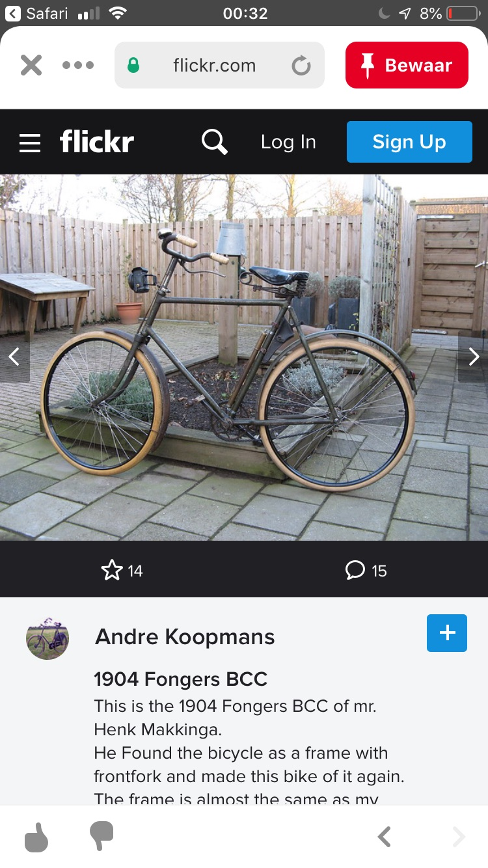This screenshot has height=868, width=488.
Task: Tap the blue Sign Up button
Action: point(409,142)
